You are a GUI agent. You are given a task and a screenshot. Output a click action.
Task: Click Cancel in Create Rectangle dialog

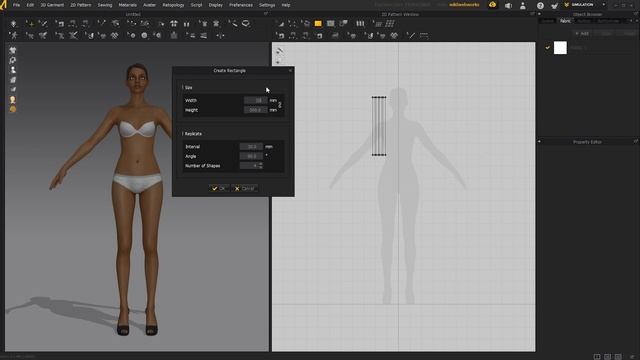244,188
